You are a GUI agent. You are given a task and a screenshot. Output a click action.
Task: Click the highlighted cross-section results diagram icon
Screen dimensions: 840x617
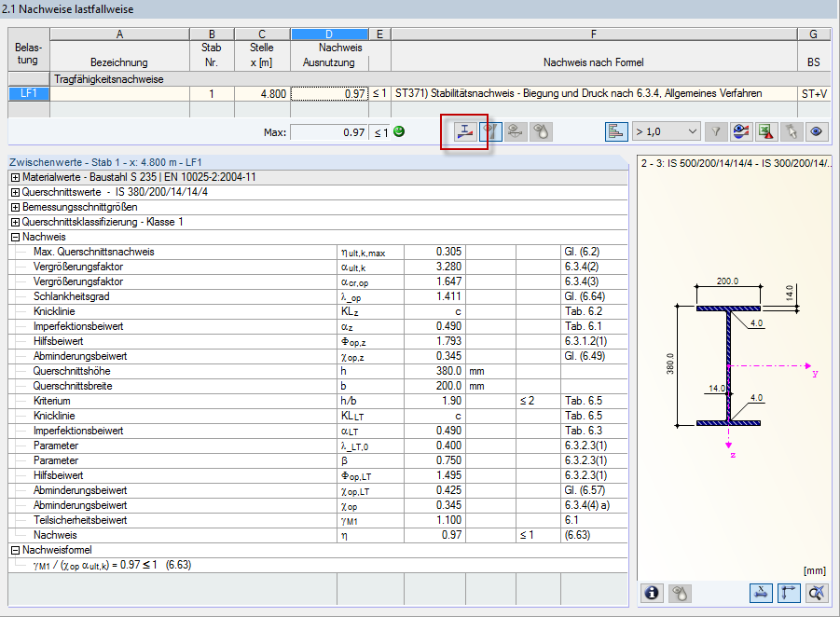point(465,132)
